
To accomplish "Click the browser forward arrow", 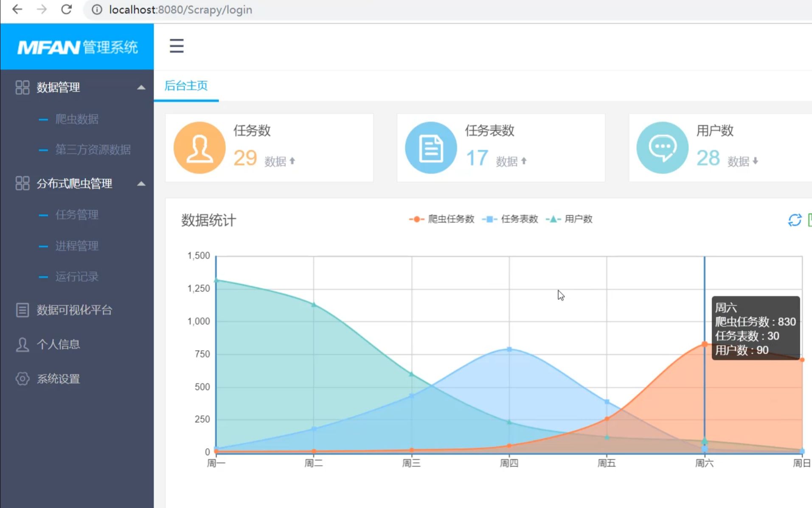I will click(42, 9).
